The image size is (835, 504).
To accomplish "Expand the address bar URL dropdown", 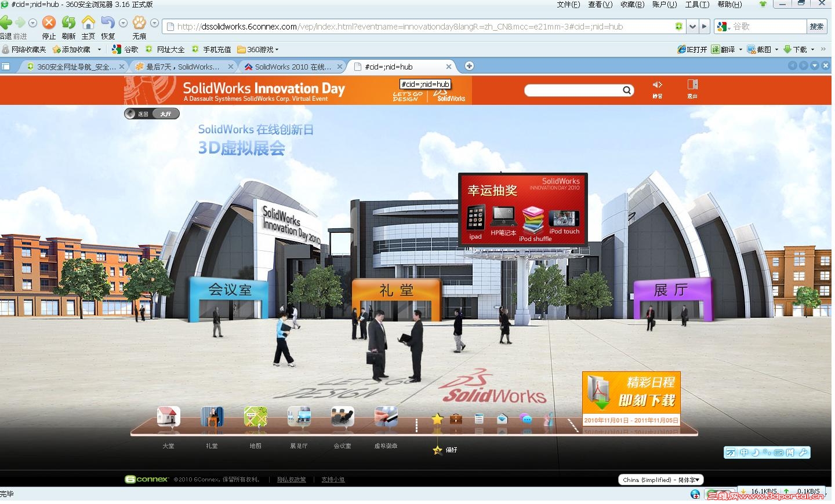I will click(x=692, y=27).
